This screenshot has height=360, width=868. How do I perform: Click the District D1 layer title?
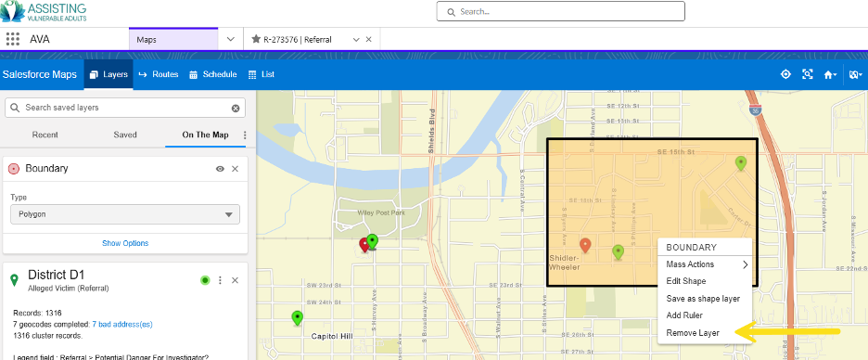tap(56, 276)
